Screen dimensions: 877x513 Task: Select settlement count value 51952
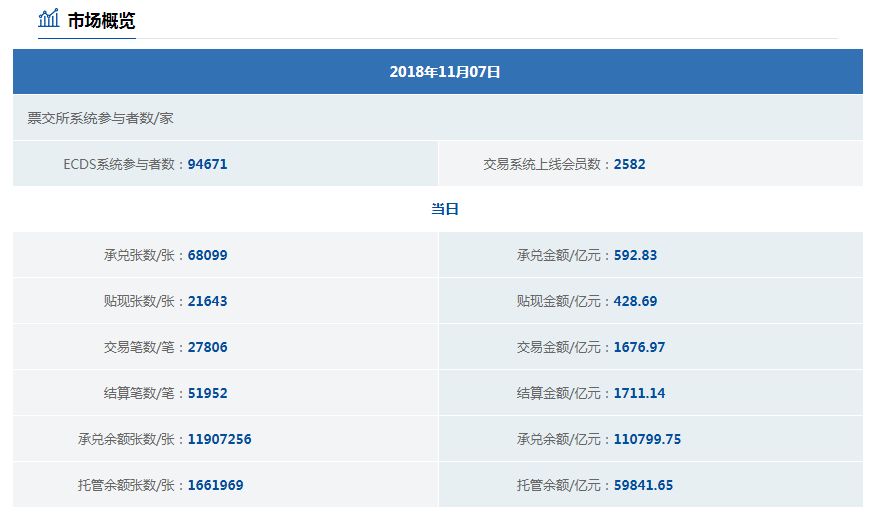(208, 393)
